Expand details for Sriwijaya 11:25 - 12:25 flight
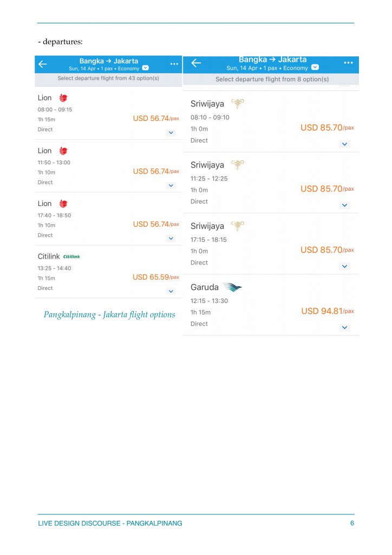This screenshot has width=392, height=555. pyautogui.click(x=345, y=205)
